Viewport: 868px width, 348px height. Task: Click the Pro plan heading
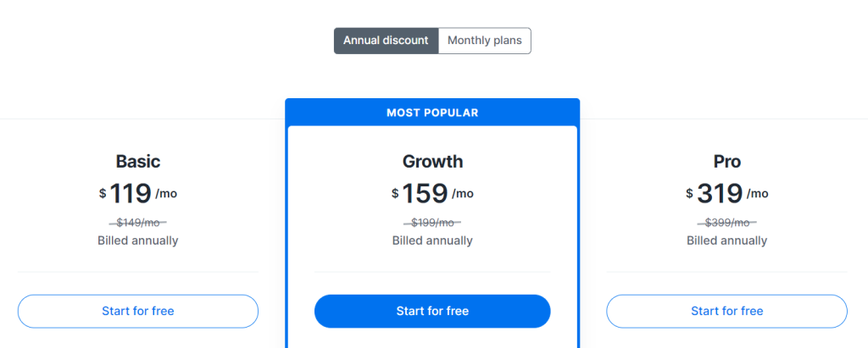pyautogui.click(x=726, y=161)
